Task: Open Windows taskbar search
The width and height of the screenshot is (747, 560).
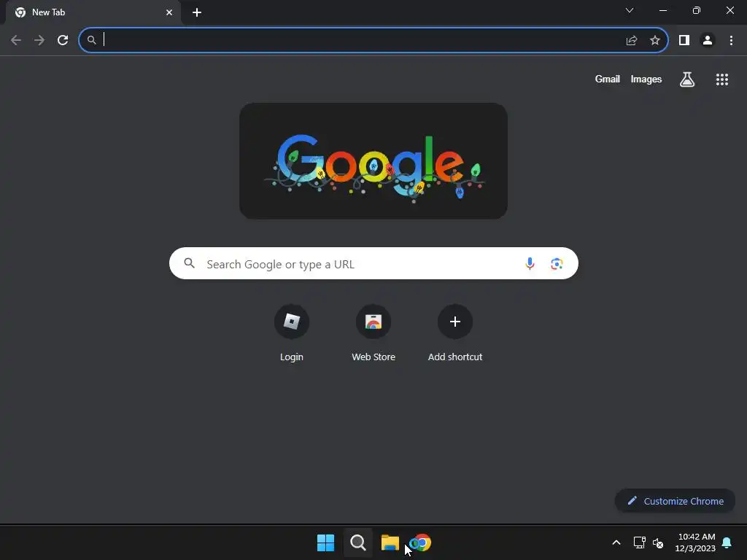Action: (357, 542)
